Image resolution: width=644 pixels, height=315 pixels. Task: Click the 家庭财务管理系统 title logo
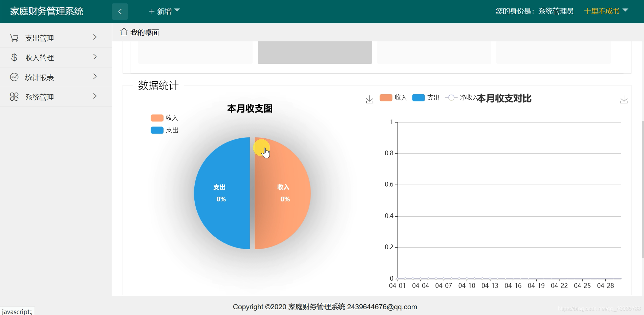[47, 11]
